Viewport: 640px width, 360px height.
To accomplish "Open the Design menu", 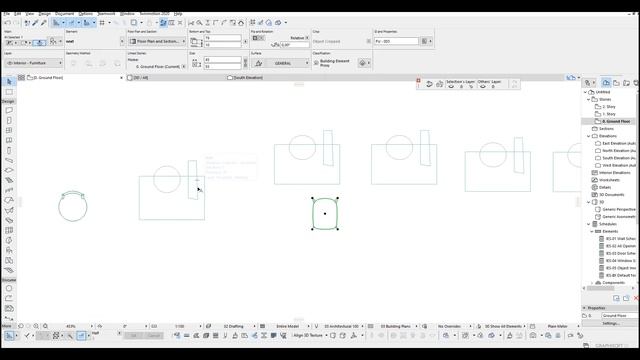I will pos(44,14).
